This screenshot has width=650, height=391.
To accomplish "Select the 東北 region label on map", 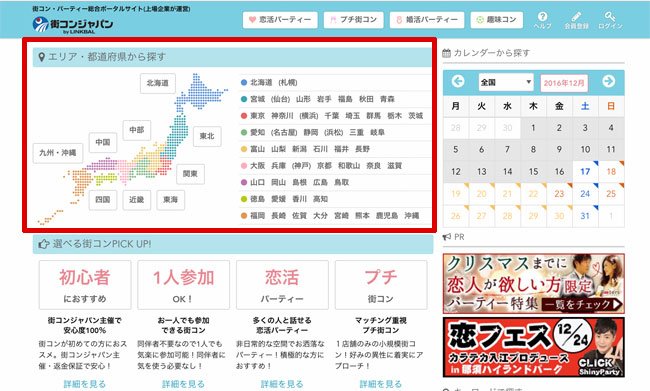I will click(x=207, y=136).
